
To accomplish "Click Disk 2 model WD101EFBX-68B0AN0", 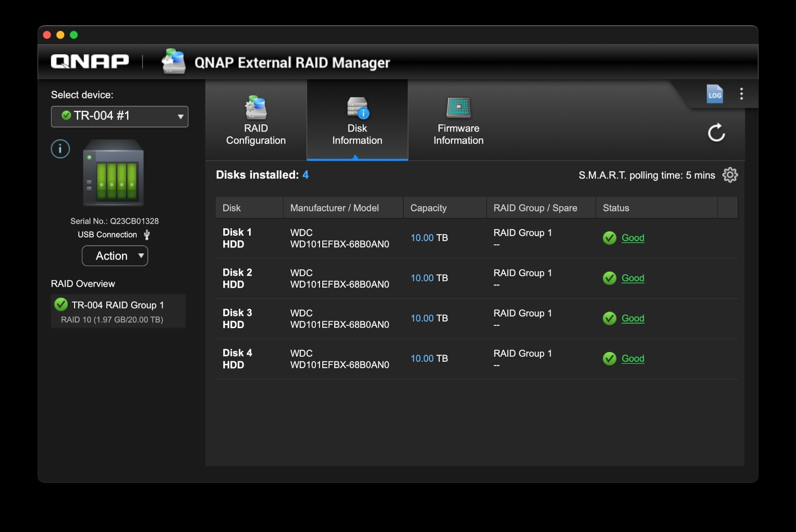I will pyautogui.click(x=340, y=284).
